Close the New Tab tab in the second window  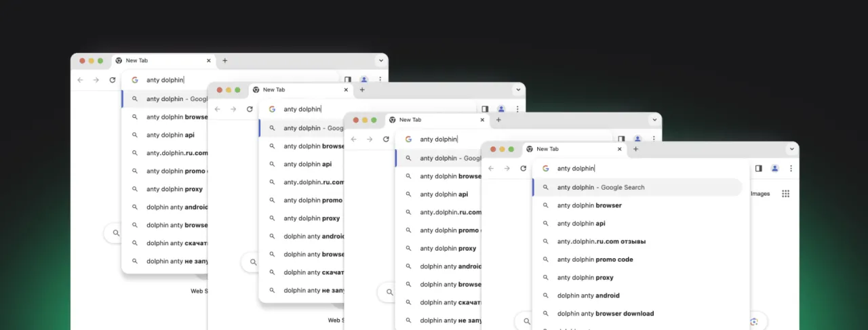point(346,90)
